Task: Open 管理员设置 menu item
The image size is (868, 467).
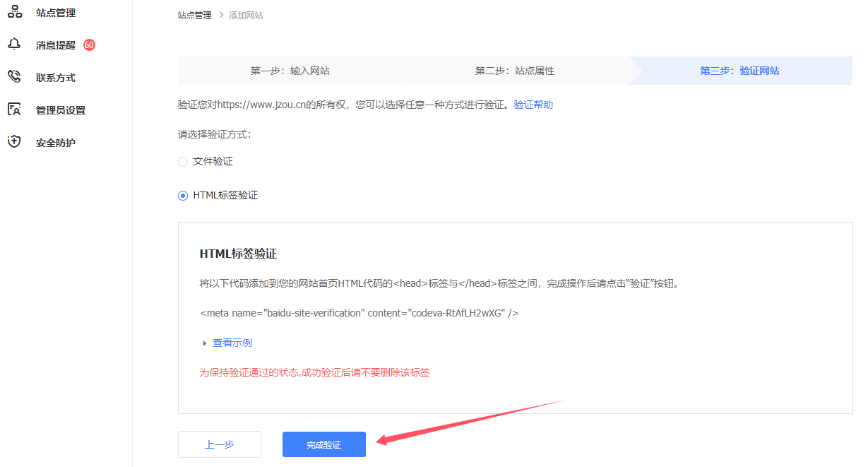Action: pyautogui.click(x=61, y=110)
